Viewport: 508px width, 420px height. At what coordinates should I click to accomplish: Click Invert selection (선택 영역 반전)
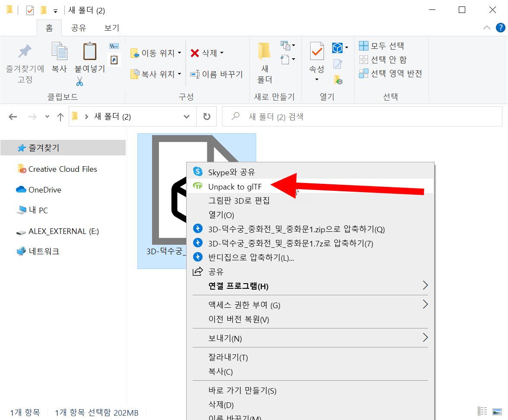pyautogui.click(x=391, y=73)
